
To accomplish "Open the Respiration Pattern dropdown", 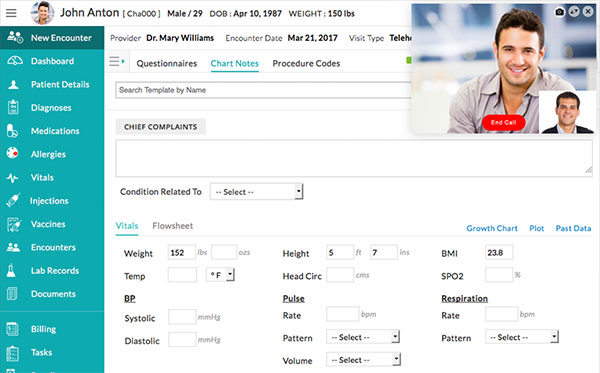I will click(x=522, y=337).
